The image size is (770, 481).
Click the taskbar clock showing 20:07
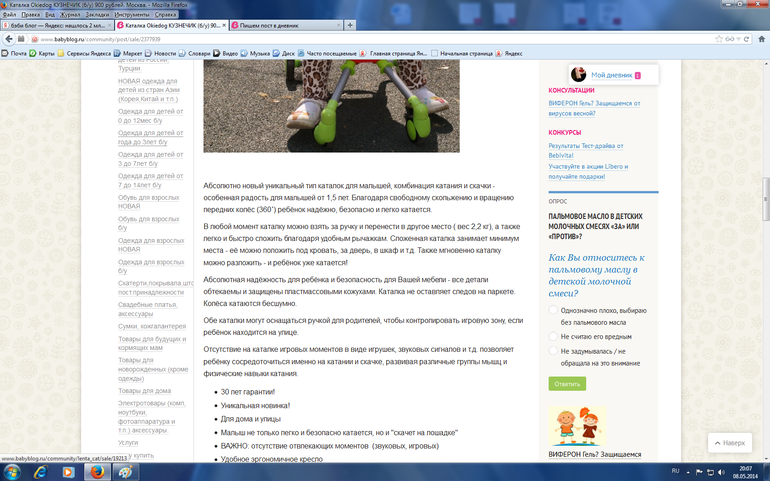[x=745, y=472]
